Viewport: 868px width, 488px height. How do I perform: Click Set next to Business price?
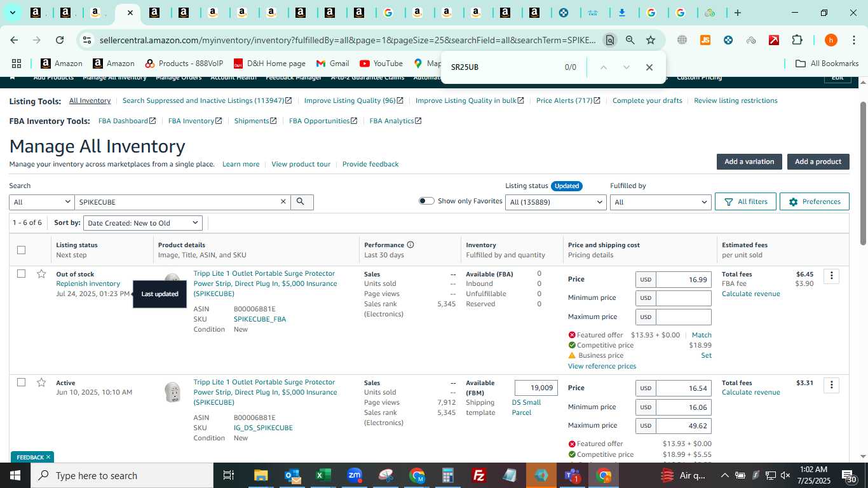[706, 355]
